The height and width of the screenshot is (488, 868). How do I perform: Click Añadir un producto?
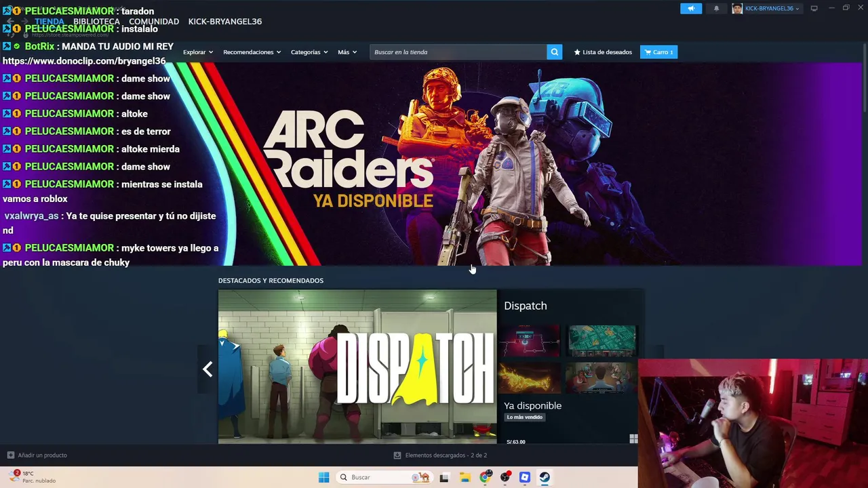click(x=37, y=455)
